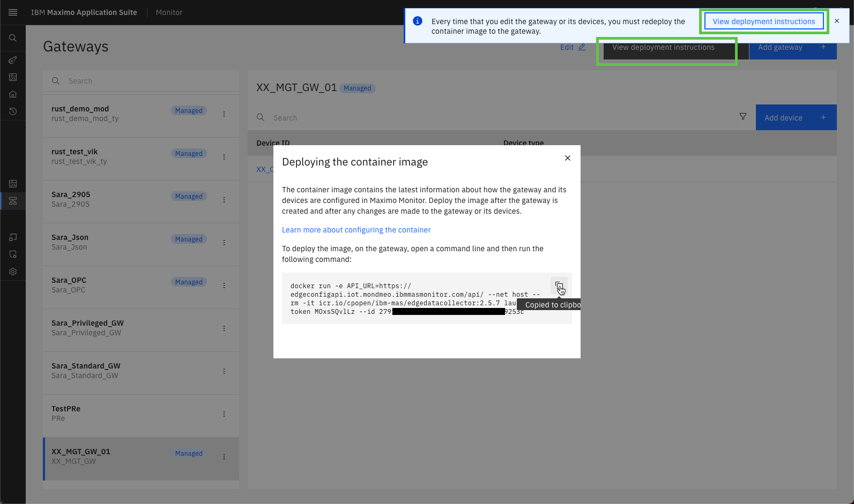Open overflow menu for rust_demo_mod gateway
The width and height of the screenshot is (854, 504).
pyautogui.click(x=224, y=114)
